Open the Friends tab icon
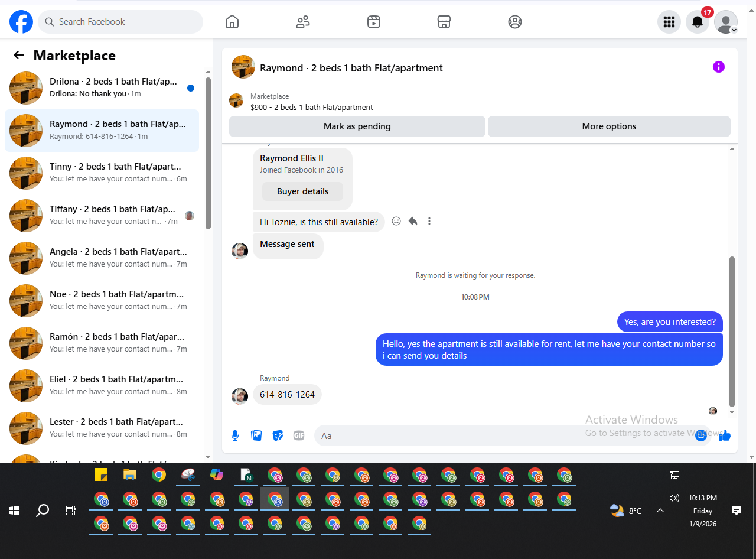756x559 pixels. 303,22
